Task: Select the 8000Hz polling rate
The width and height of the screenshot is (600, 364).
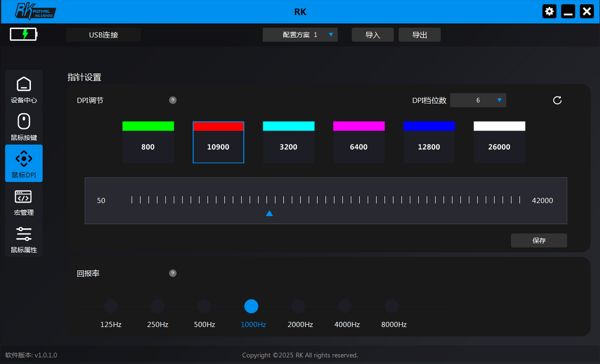Action: click(392, 307)
